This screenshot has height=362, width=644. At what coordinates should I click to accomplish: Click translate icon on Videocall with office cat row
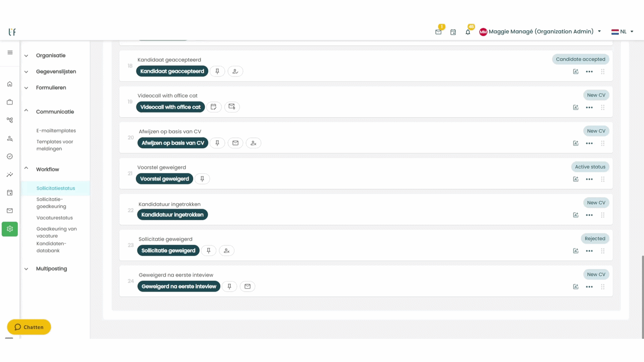pyautogui.click(x=576, y=108)
